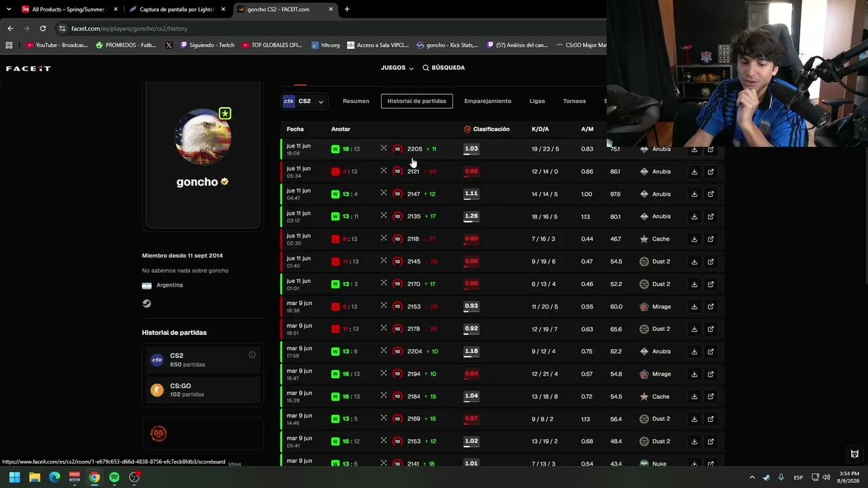The width and height of the screenshot is (868, 488).
Task: Open external link for the 16:47 Mirage match
Action: (711, 374)
